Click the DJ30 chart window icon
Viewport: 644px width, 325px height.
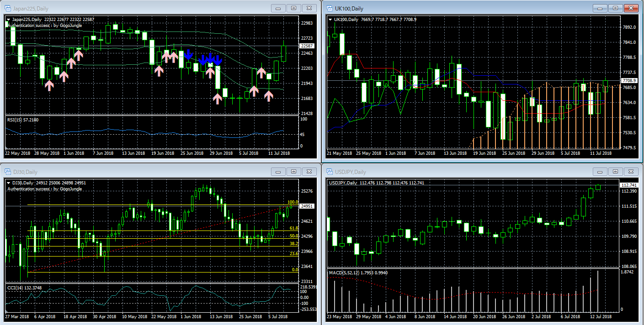[x=8, y=172]
